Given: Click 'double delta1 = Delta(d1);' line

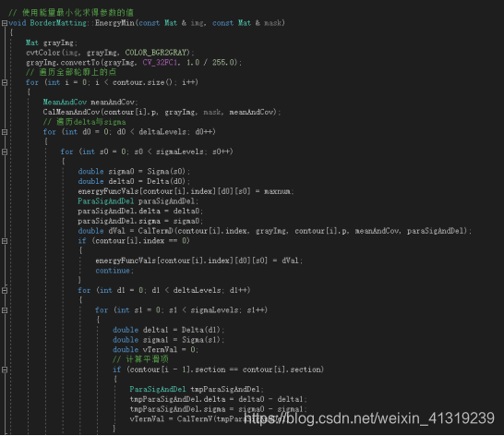Looking at the screenshot, I should [x=168, y=330].
